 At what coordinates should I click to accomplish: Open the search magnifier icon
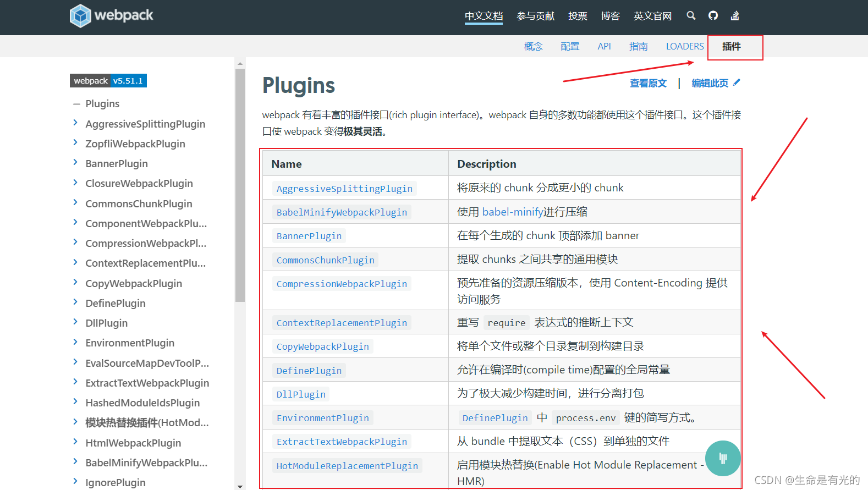point(691,15)
